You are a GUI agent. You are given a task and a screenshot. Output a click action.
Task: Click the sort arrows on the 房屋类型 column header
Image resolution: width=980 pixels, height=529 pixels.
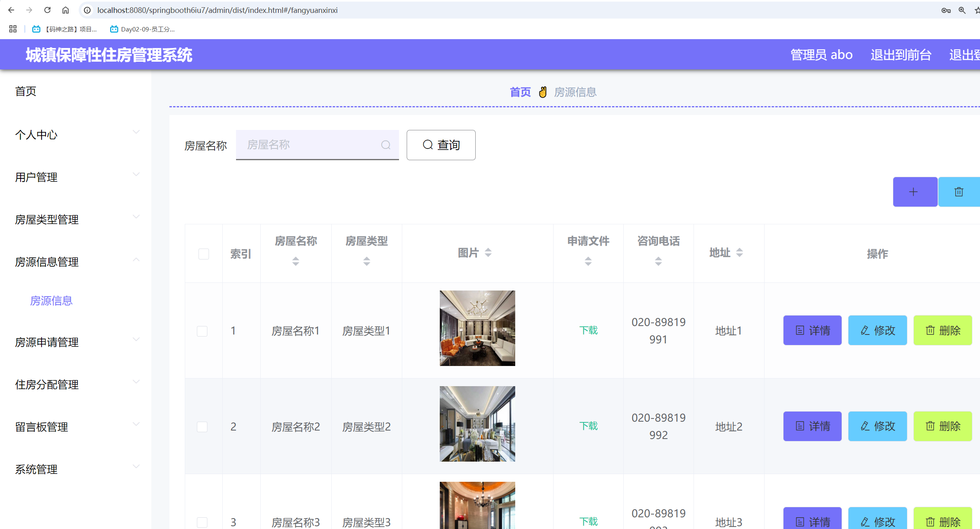coord(366,261)
